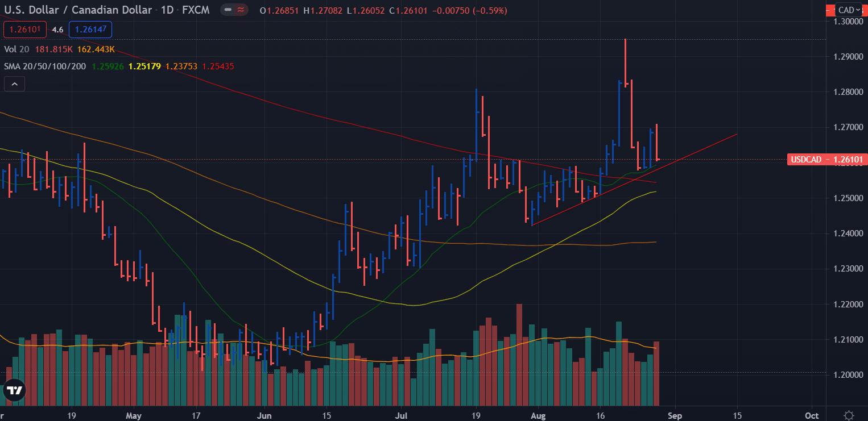Click the spread value 4.6
Image resolution: width=868 pixels, height=421 pixels.
tap(57, 30)
